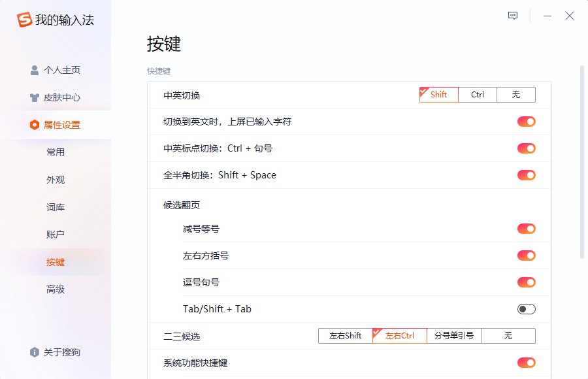
Task: Click the 关于搜狗 info icon
Action: tap(35, 352)
